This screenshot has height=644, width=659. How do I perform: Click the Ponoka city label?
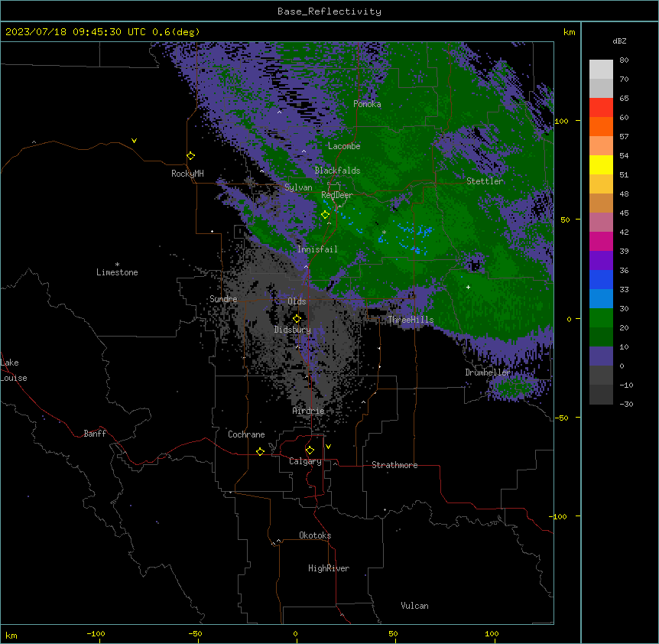367,104
